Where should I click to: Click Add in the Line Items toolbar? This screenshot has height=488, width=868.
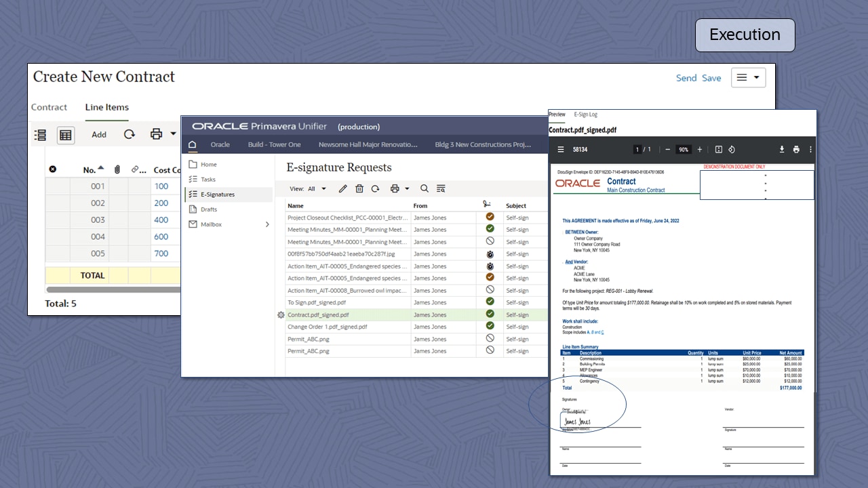(98, 134)
